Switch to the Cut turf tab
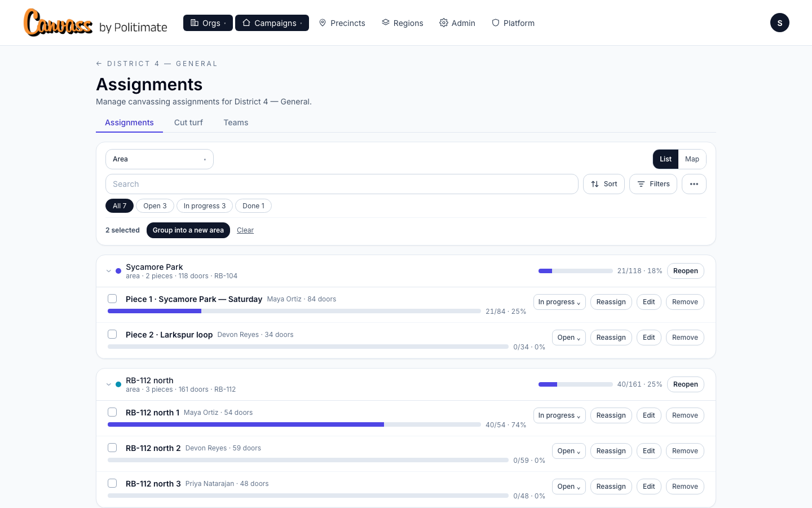 tap(188, 122)
